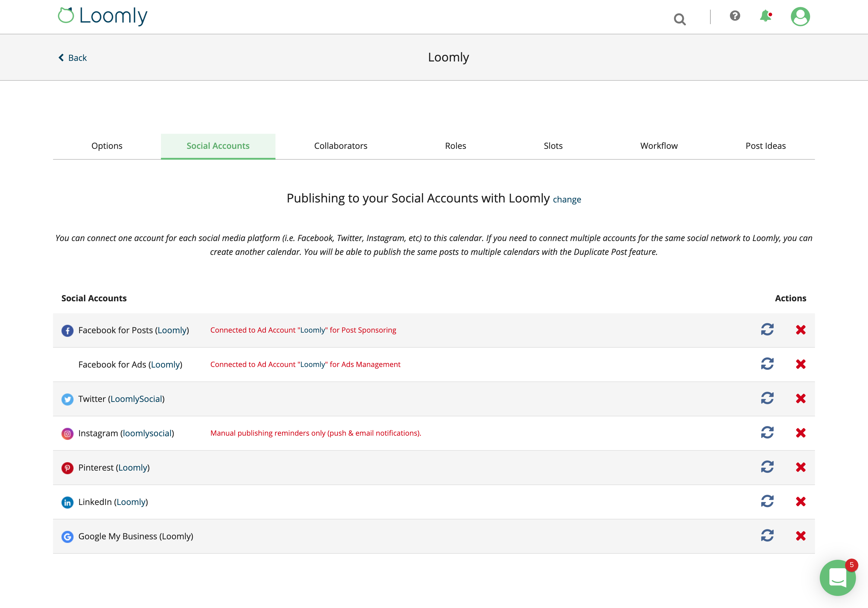Go back using the Back chevron
Image resolution: width=868 pixels, height=608 pixels.
coord(73,58)
